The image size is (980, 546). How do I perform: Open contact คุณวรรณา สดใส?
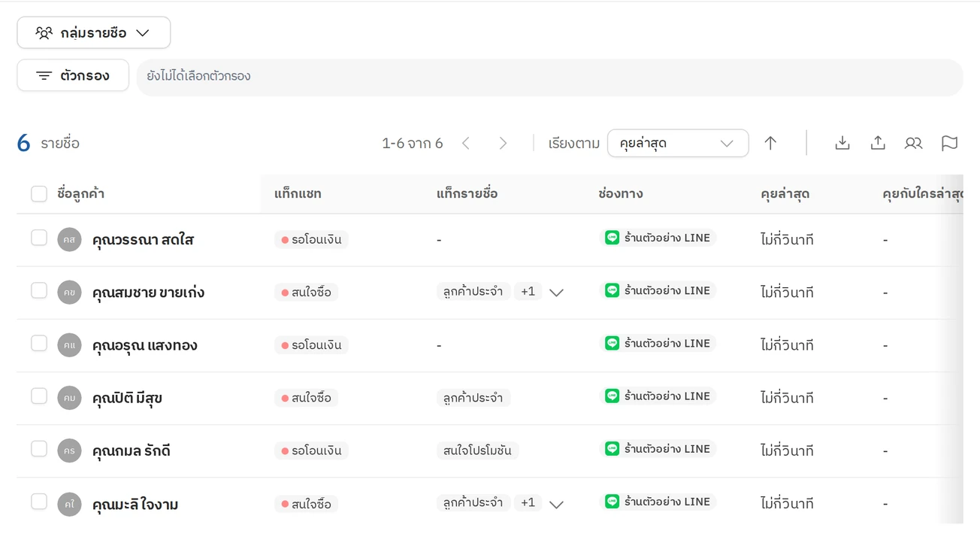(143, 240)
